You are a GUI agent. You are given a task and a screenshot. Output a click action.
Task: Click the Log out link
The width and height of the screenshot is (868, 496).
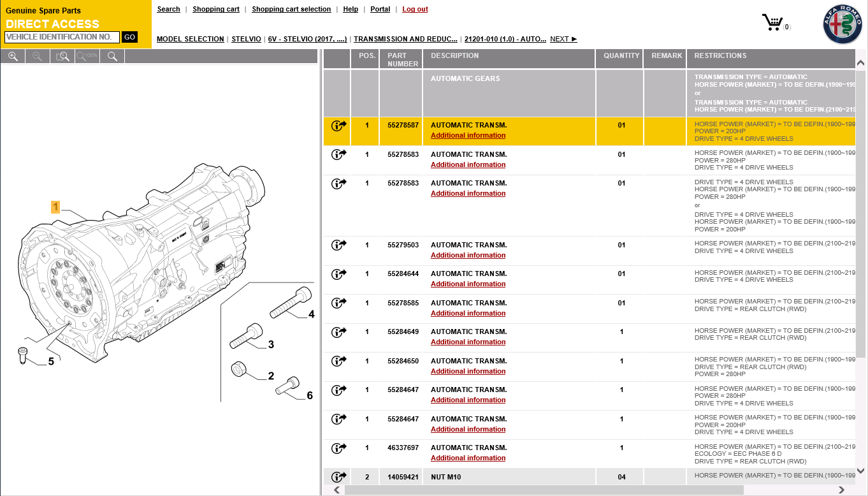click(x=415, y=9)
